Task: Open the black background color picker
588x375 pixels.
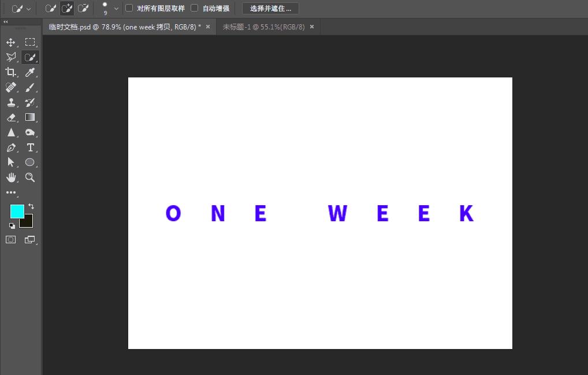Action: [28, 223]
